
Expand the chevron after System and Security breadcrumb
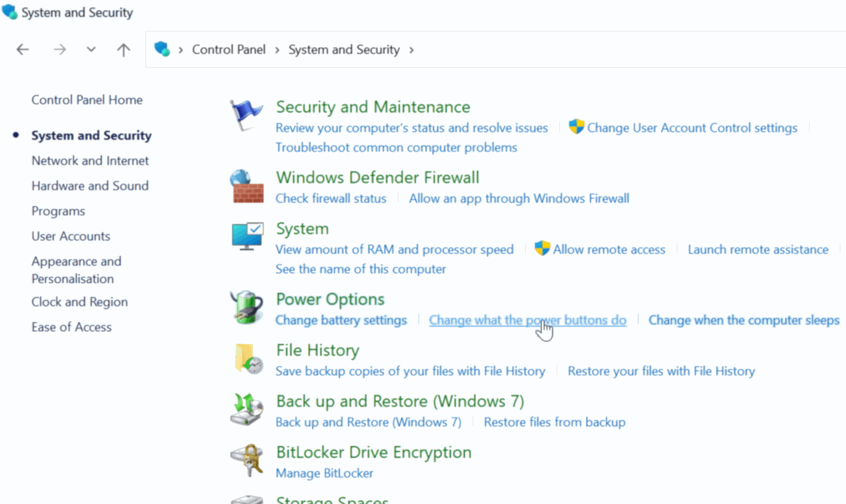[411, 50]
